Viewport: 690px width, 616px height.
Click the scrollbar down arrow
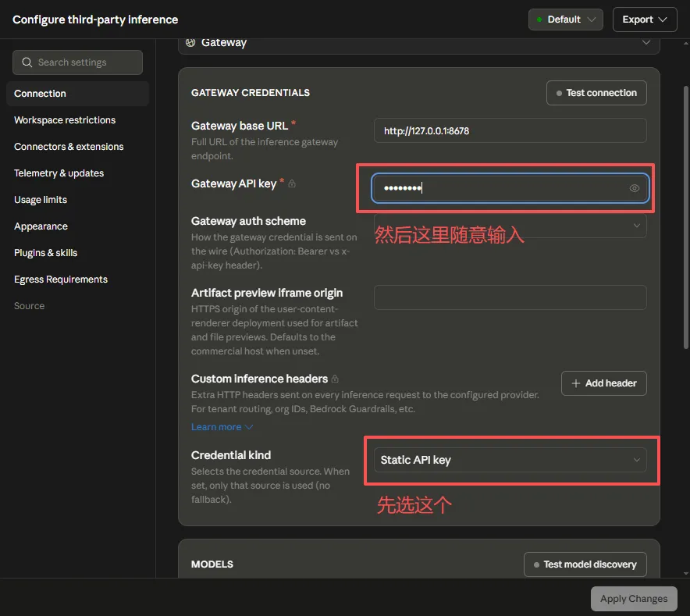tap(686, 574)
